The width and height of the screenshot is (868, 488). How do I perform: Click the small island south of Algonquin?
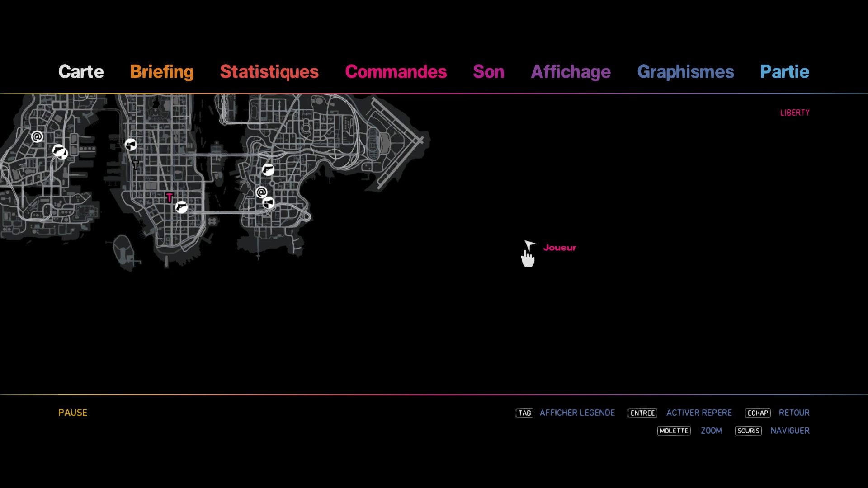coord(123,252)
